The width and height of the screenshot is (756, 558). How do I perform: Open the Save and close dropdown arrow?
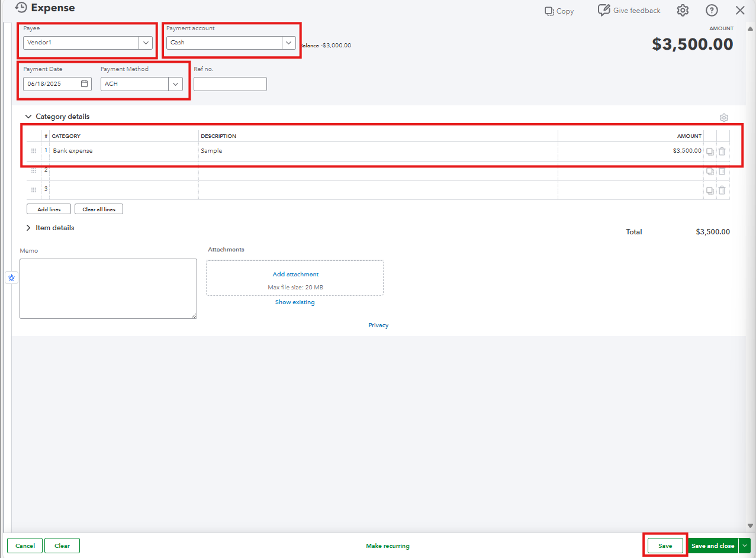tap(745, 546)
